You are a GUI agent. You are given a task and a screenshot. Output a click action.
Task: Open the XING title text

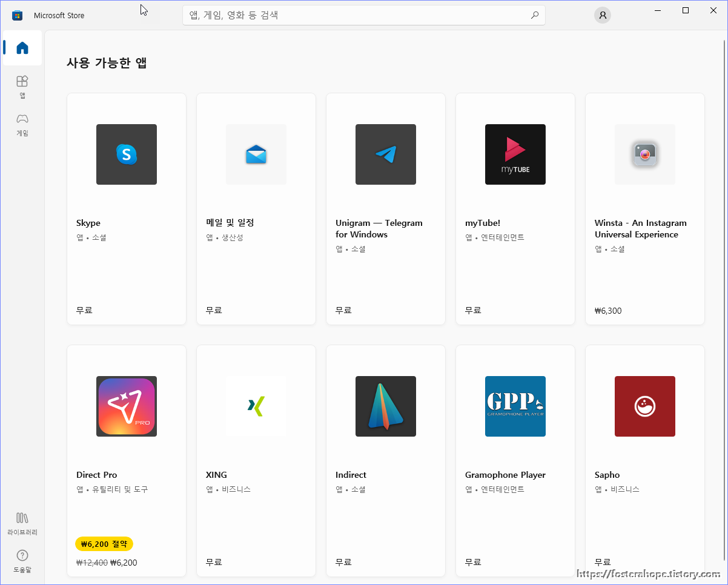216,475
